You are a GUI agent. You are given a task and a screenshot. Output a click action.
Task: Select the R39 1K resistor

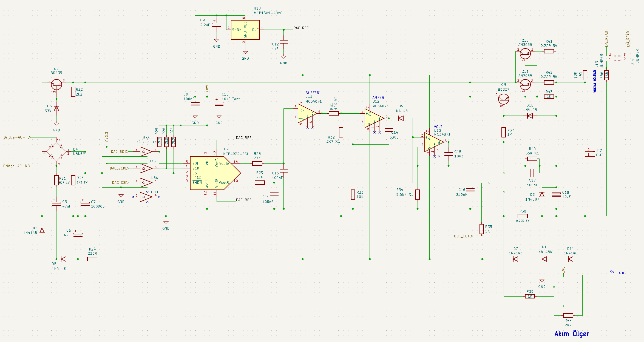tap(530, 296)
